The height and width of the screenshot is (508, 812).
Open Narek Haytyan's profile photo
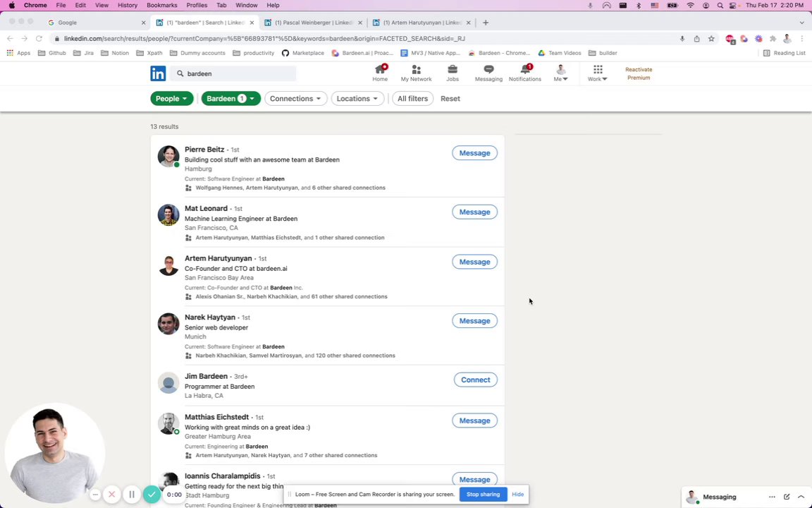point(168,324)
